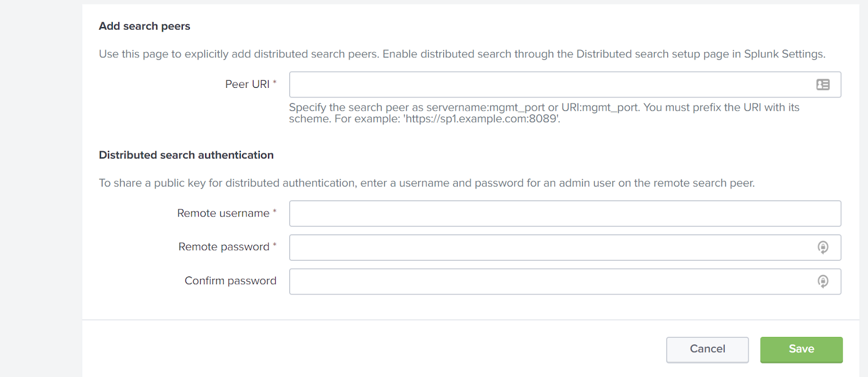Click the Confirm password label
The width and height of the screenshot is (868, 377).
pyautogui.click(x=231, y=280)
